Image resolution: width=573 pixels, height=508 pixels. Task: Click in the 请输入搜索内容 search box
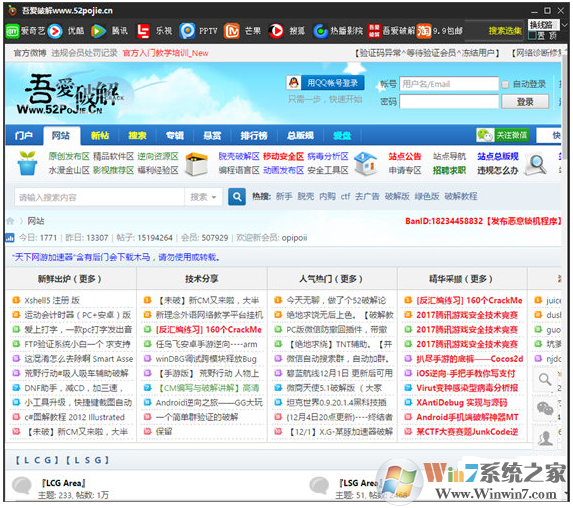99,197
